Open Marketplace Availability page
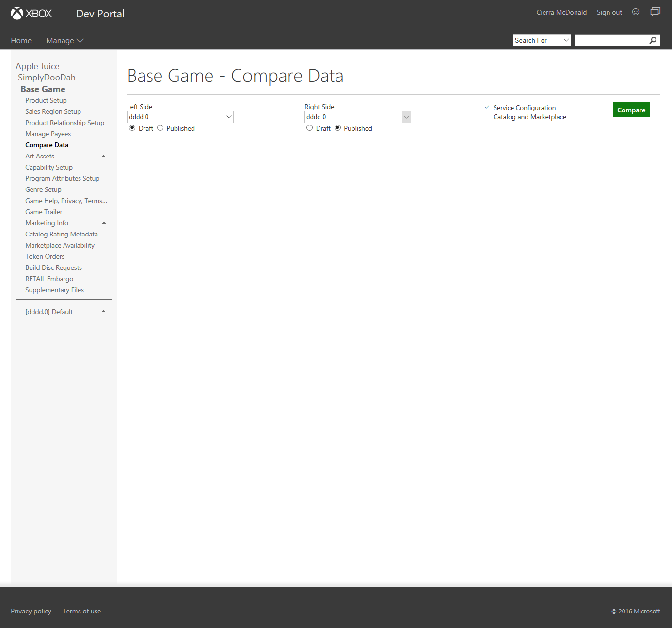The height and width of the screenshot is (628, 672). [x=60, y=245]
